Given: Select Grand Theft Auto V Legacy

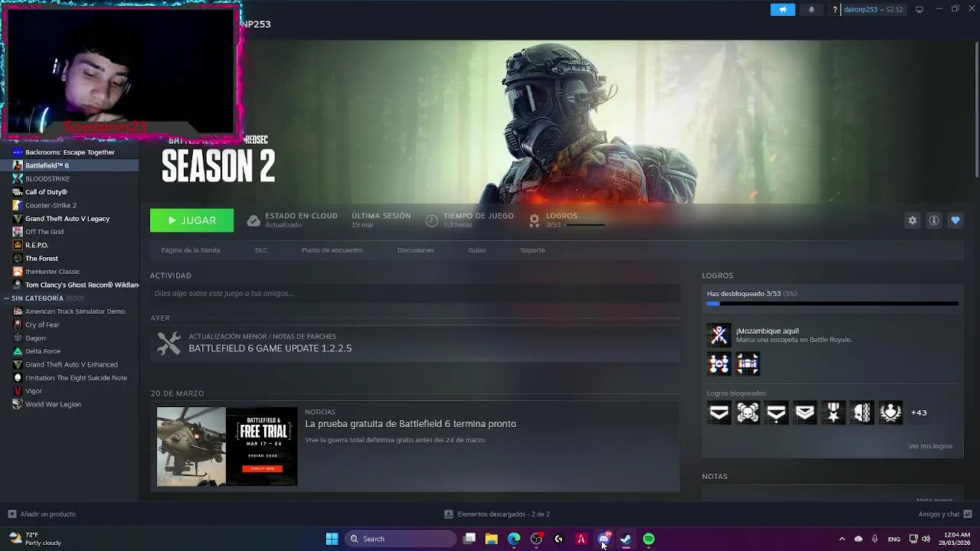Looking at the screenshot, I should pyautogui.click(x=70, y=219).
